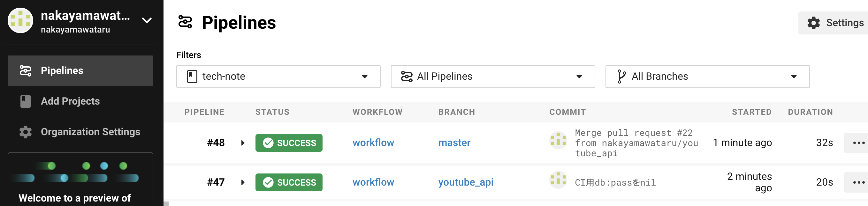Click the master branch link
The width and height of the screenshot is (868, 206).
pyautogui.click(x=454, y=143)
